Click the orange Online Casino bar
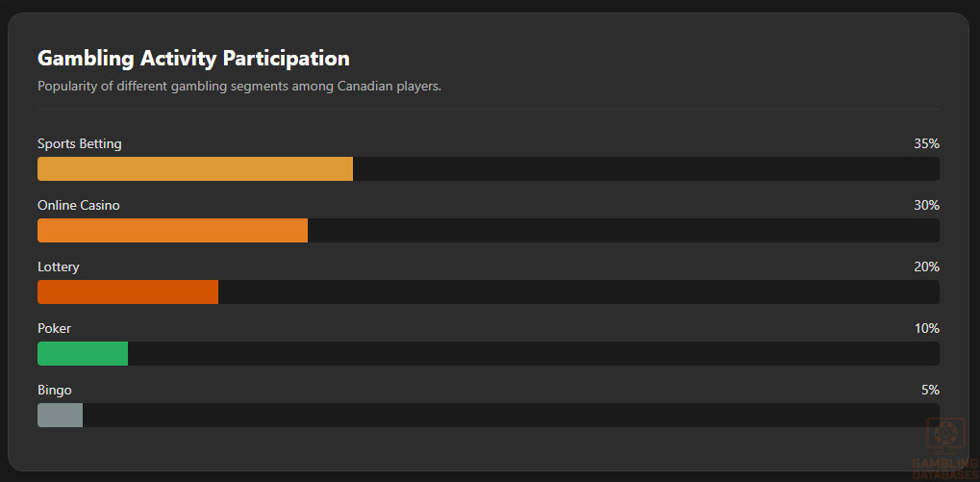This screenshot has height=482, width=980. [x=172, y=231]
